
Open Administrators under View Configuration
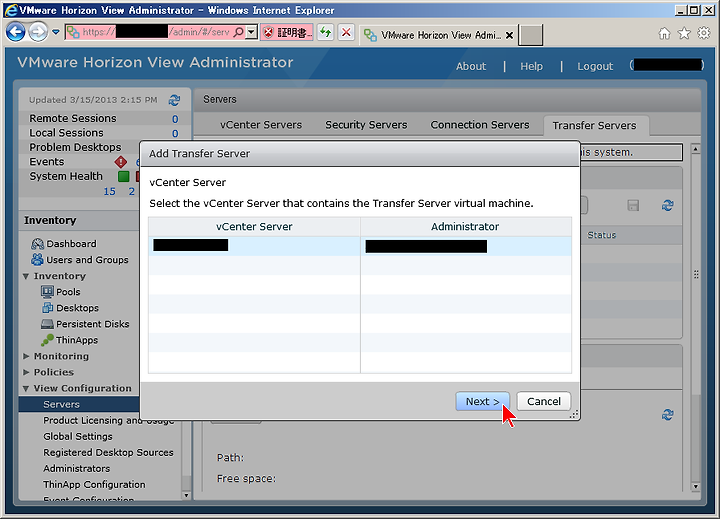[x=77, y=468]
